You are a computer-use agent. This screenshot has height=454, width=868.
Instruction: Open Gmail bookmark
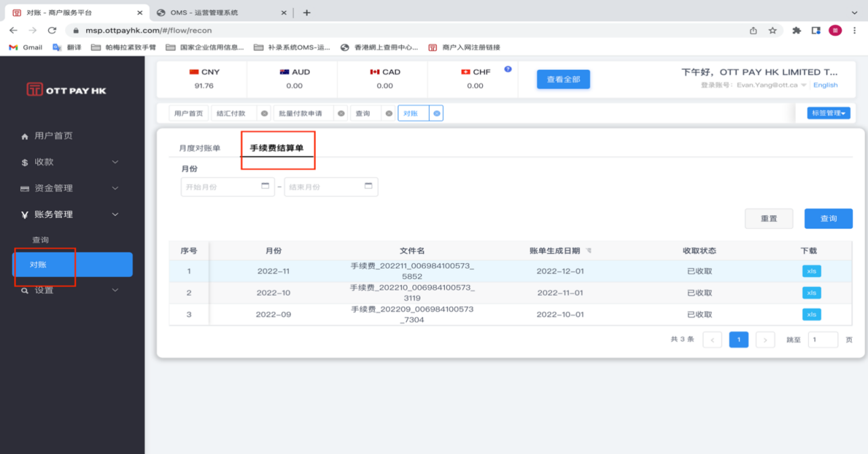coord(25,48)
